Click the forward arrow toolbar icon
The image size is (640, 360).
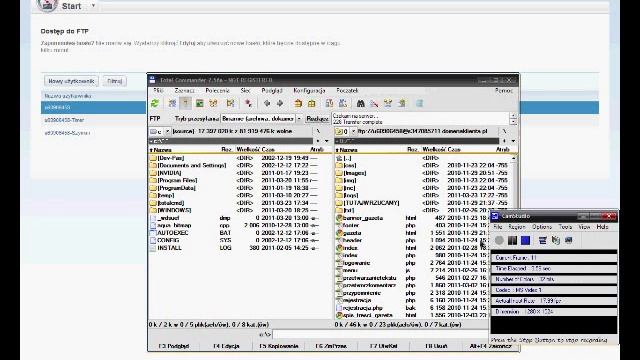tap(280, 104)
